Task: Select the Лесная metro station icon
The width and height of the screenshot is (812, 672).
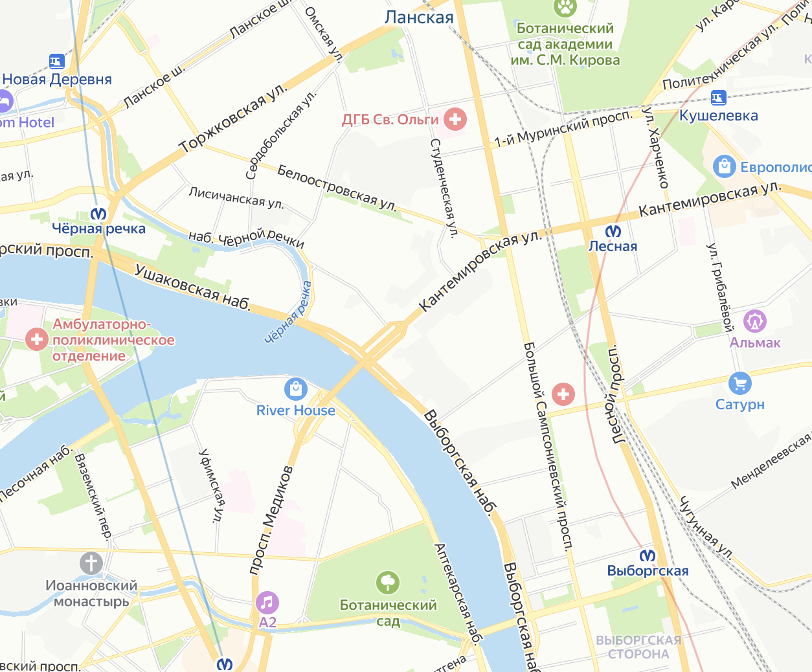Action: click(x=613, y=231)
